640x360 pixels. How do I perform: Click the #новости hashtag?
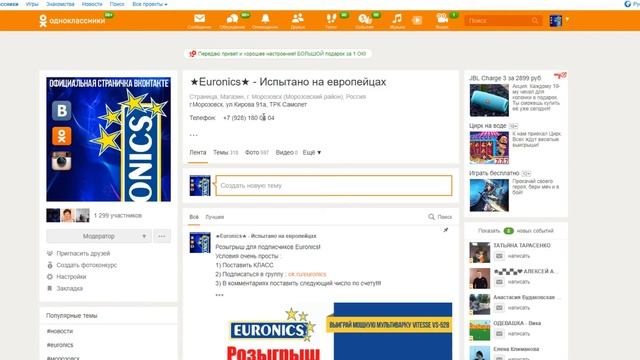[60, 331]
